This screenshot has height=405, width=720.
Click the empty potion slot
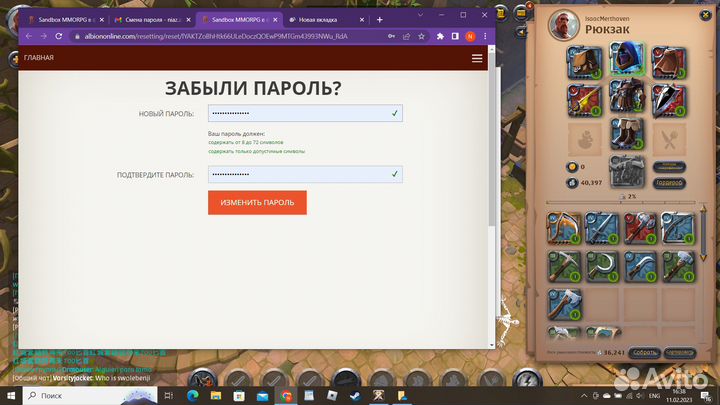coord(585,139)
